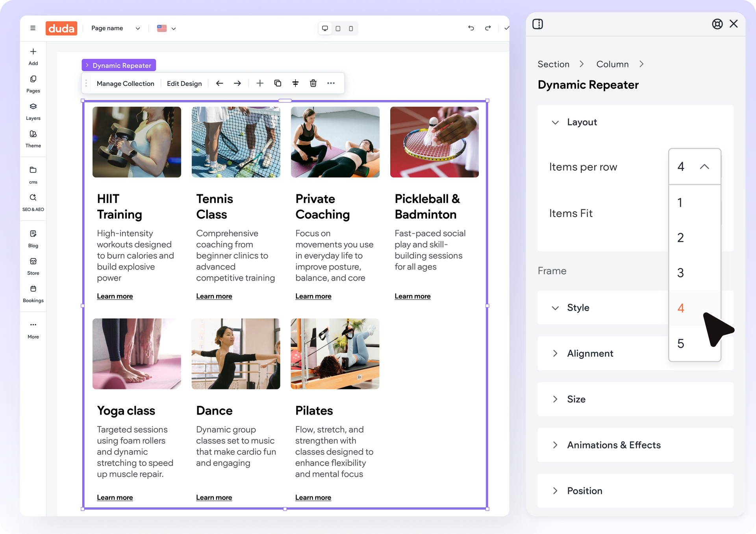The width and height of the screenshot is (756, 534).
Task: Open the cms folder panel
Action: pyautogui.click(x=33, y=175)
